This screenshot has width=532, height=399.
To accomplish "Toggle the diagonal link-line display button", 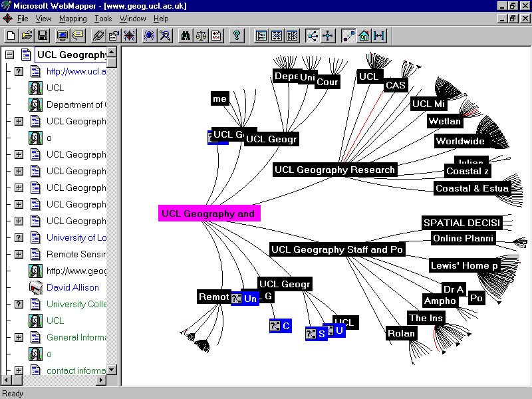I will click(x=348, y=36).
